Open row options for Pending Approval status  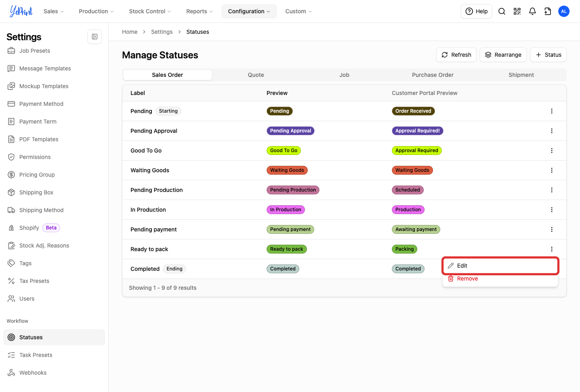(x=552, y=131)
